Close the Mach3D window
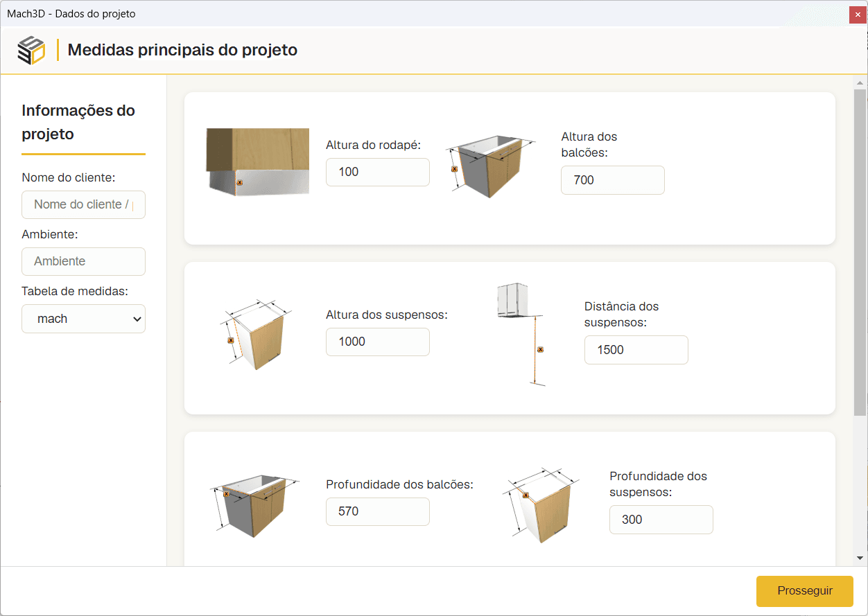This screenshot has height=616, width=868. click(858, 14)
